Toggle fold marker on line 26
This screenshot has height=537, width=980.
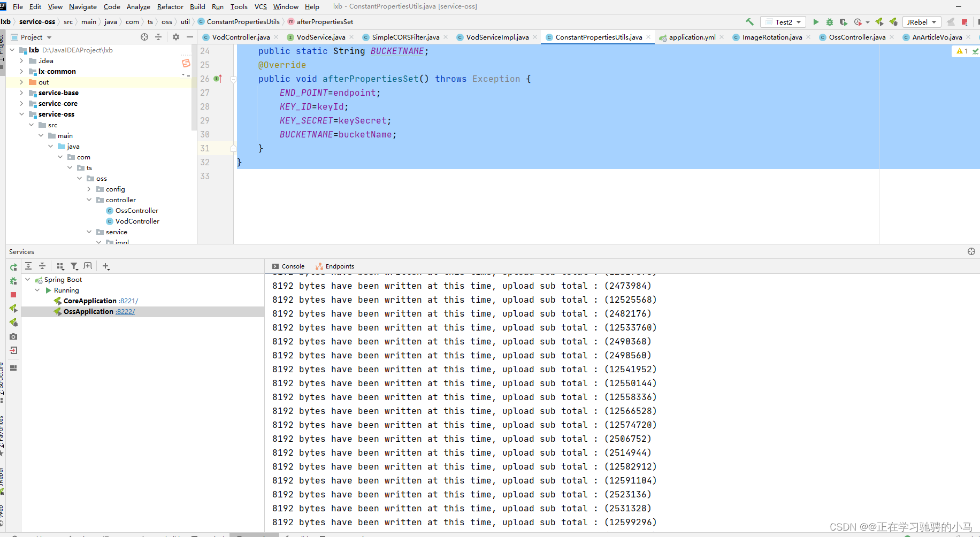tap(233, 79)
